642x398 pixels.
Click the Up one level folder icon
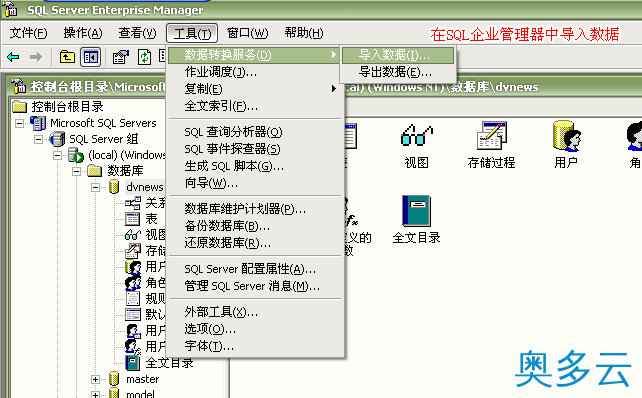67,57
